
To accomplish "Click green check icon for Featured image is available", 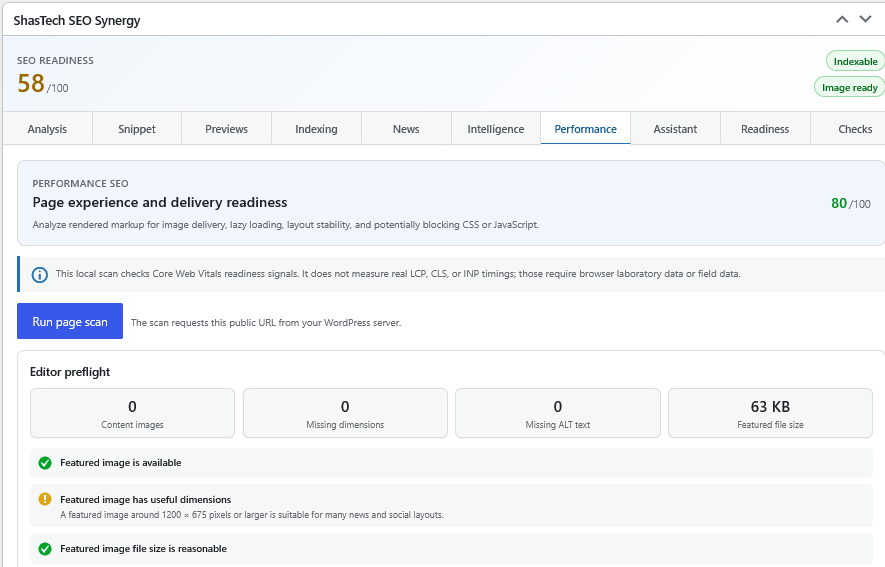I will (45, 463).
